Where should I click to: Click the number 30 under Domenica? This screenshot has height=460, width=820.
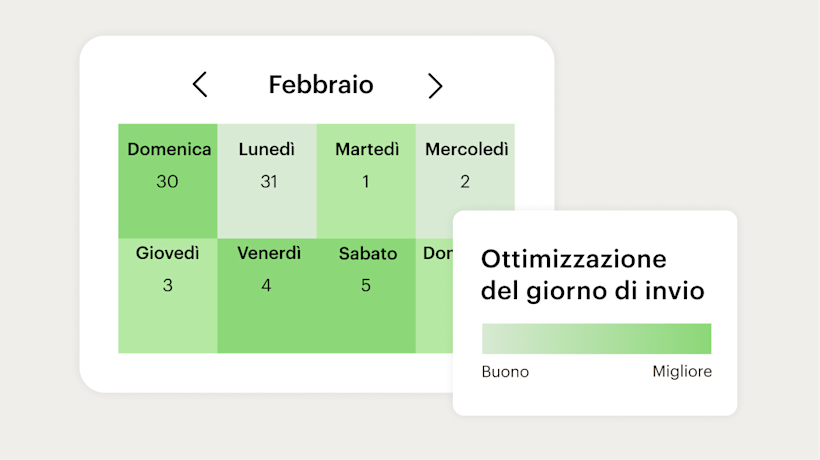[168, 182]
